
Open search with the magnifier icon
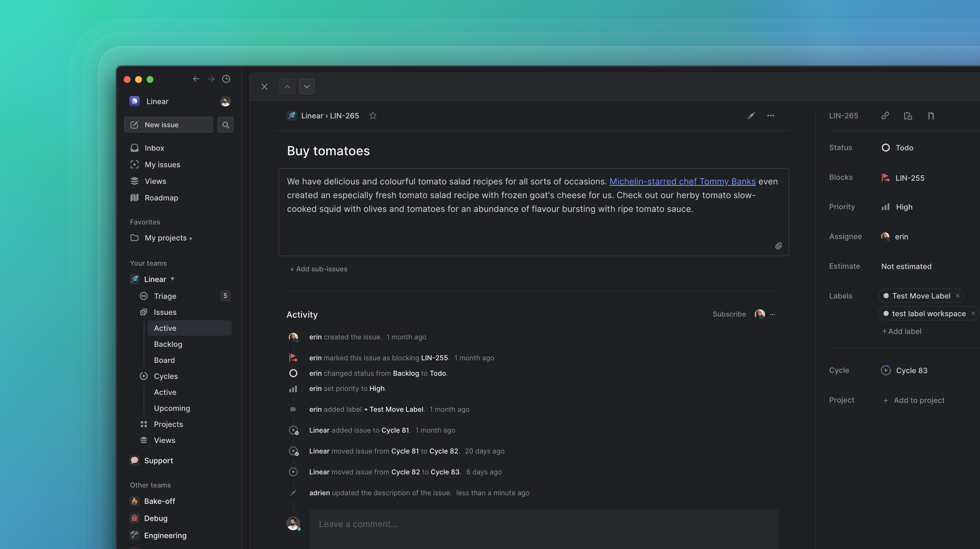(x=226, y=125)
